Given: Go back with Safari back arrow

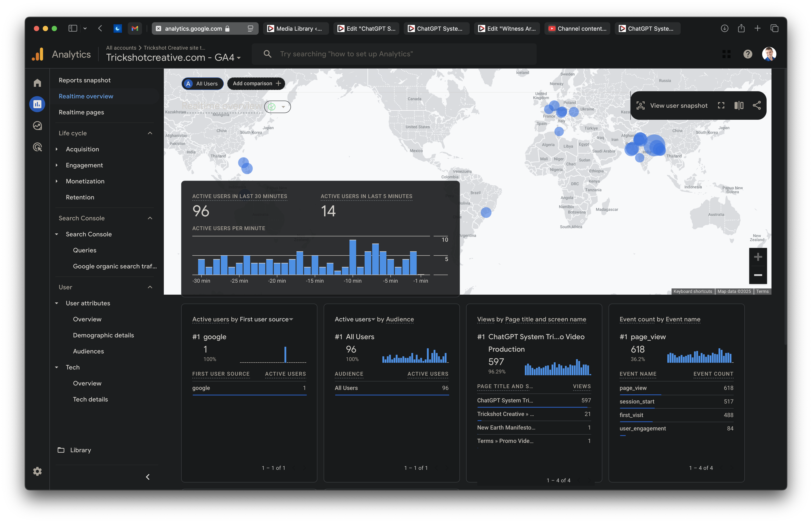Looking at the screenshot, I should [x=100, y=28].
